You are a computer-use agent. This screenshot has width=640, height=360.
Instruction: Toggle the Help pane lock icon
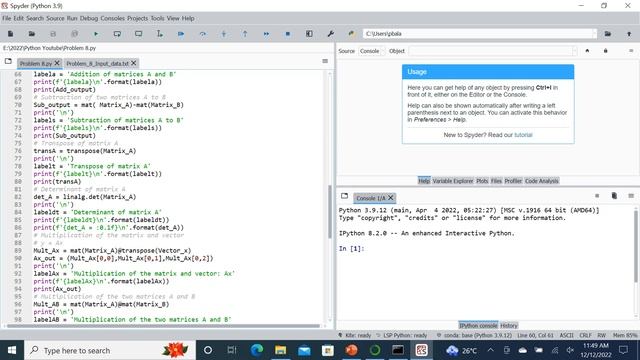(x=606, y=51)
